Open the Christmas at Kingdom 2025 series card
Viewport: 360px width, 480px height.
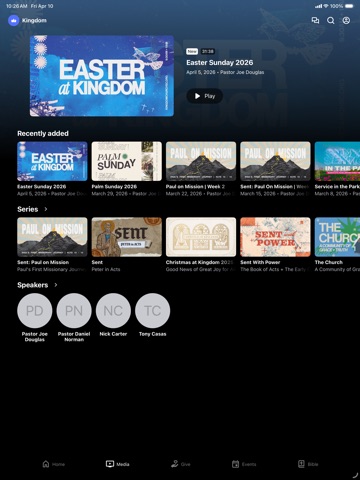click(201, 237)
